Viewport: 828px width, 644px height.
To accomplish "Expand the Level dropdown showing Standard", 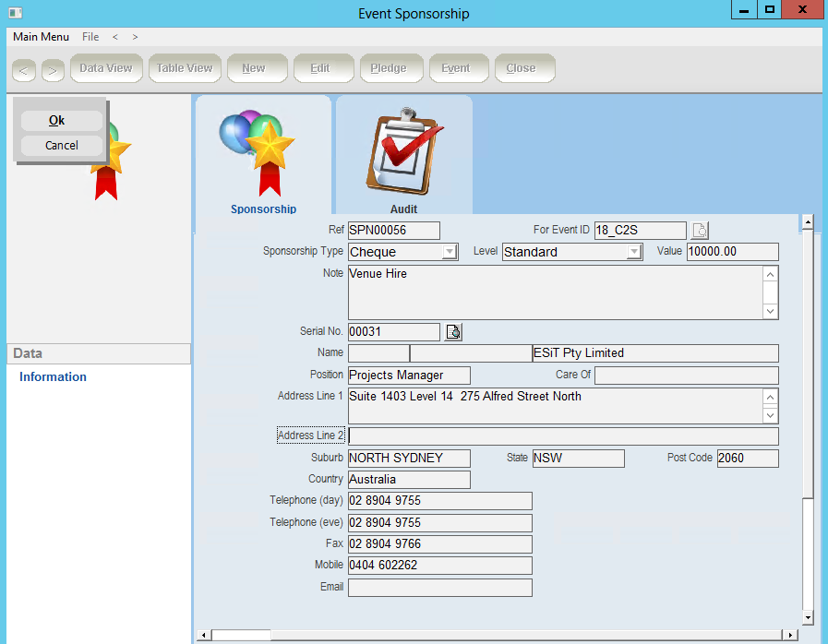I will pos(634,252).
